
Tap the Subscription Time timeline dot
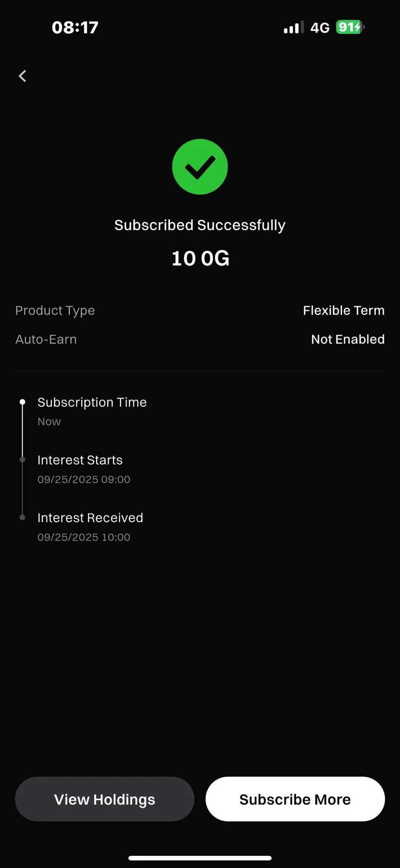(x=22, y=402)
